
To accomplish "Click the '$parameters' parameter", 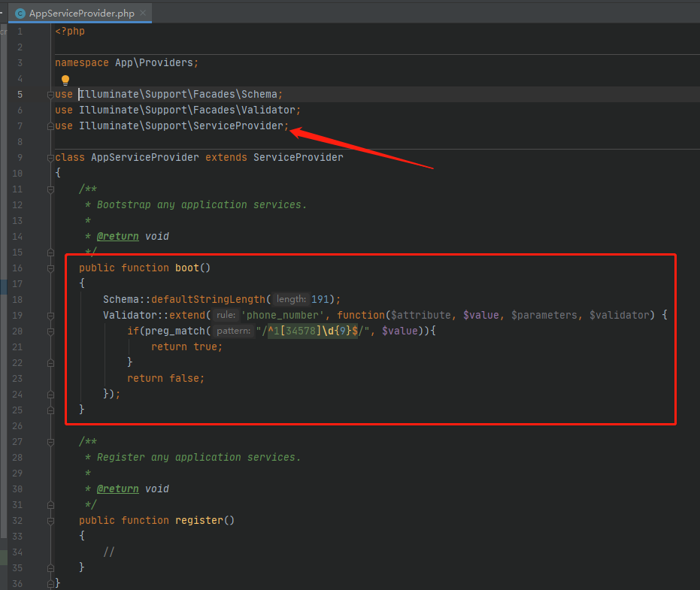I will click(x=544, y=315).
